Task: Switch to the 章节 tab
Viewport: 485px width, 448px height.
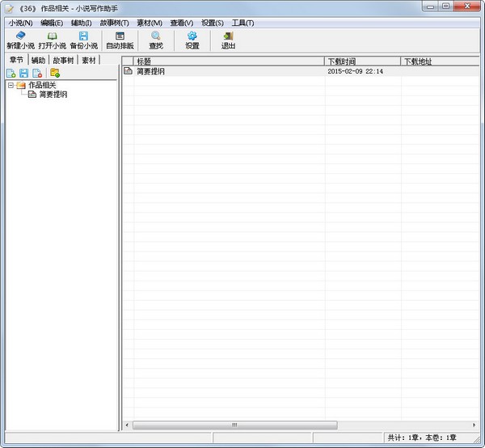Action: point(16,59)
